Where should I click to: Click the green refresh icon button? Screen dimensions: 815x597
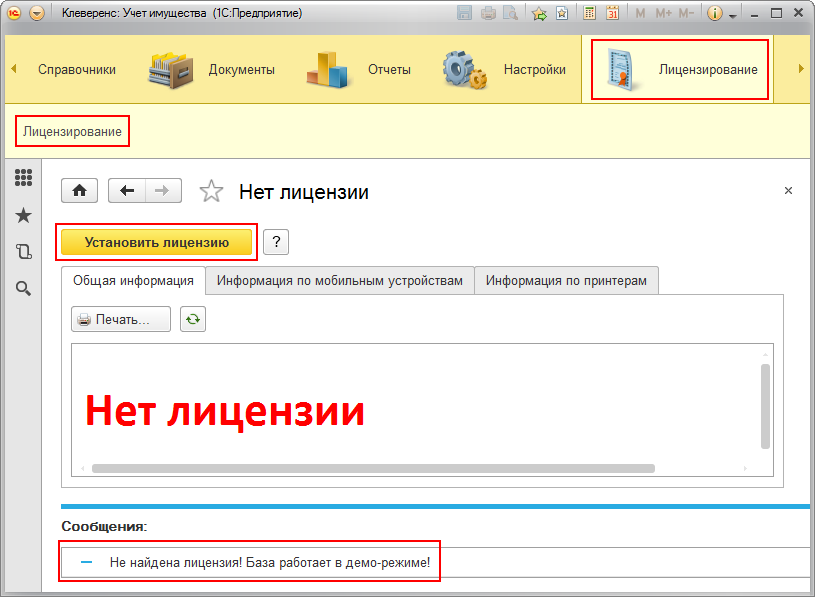(193, 319)
